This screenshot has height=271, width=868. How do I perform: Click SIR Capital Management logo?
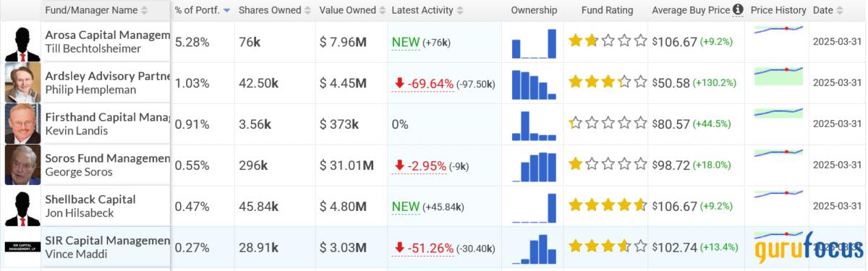22,247
